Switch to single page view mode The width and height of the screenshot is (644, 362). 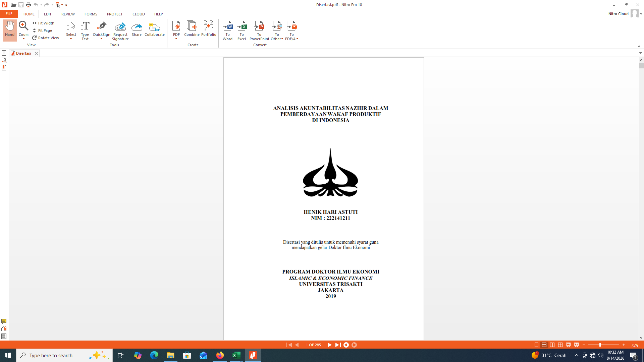tap(536, 345)
